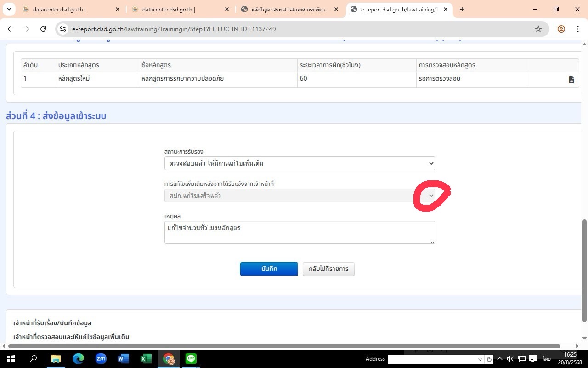Open the สปก.แก้ไขเสร็จแล้ว dropdown
The height and width of the screenshot is (368, 588).
click(x=300, y=195)
